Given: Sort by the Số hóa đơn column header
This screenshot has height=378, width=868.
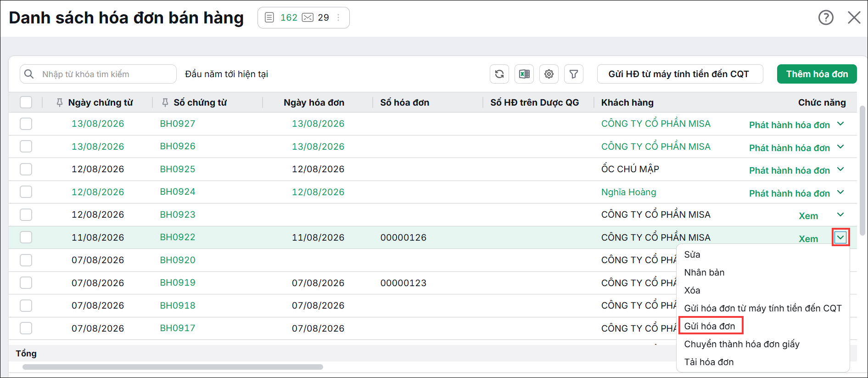Looking at the screenshot, I should pyautogui.click(x=404, y=102).
